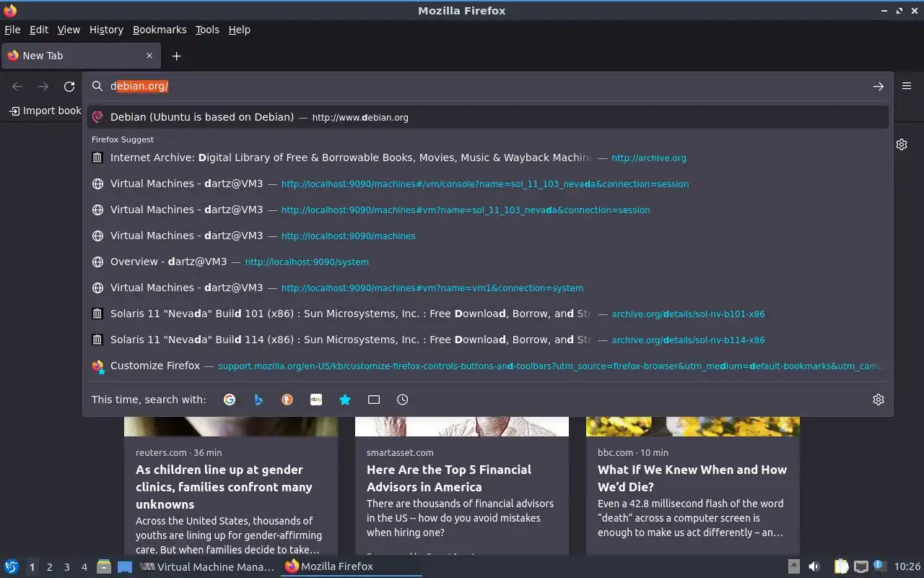Open a new tab with plus button
The width and height of the screenshot is (924, 578).
click(x=176, y=56)
